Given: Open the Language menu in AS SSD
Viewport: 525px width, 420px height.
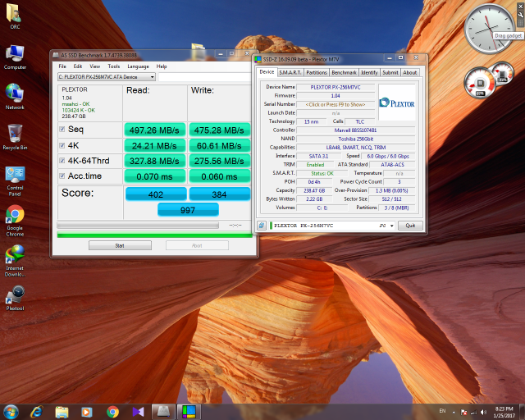Looking at the screenshot, I should pyautogui.click(x=138, y=66).
